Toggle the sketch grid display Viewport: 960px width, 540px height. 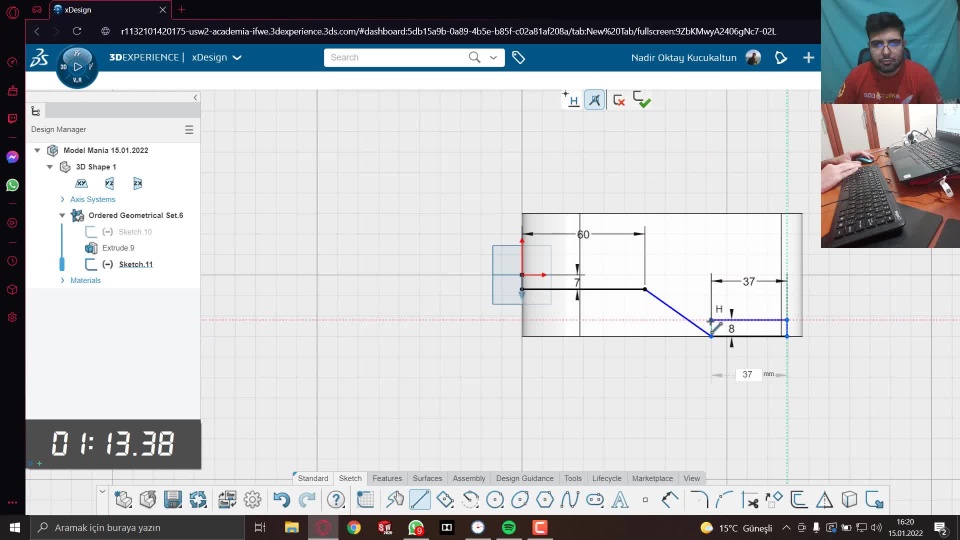pos(366,500)
